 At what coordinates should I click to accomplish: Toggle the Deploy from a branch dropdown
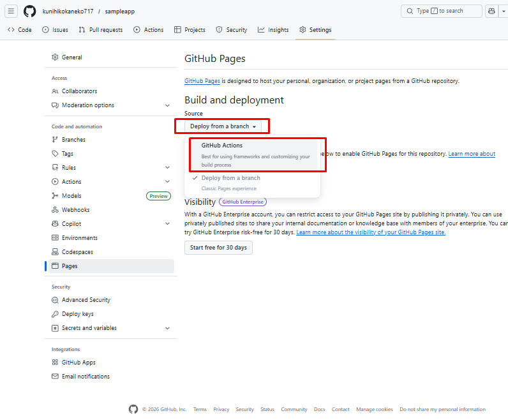(x=223, y=126)
